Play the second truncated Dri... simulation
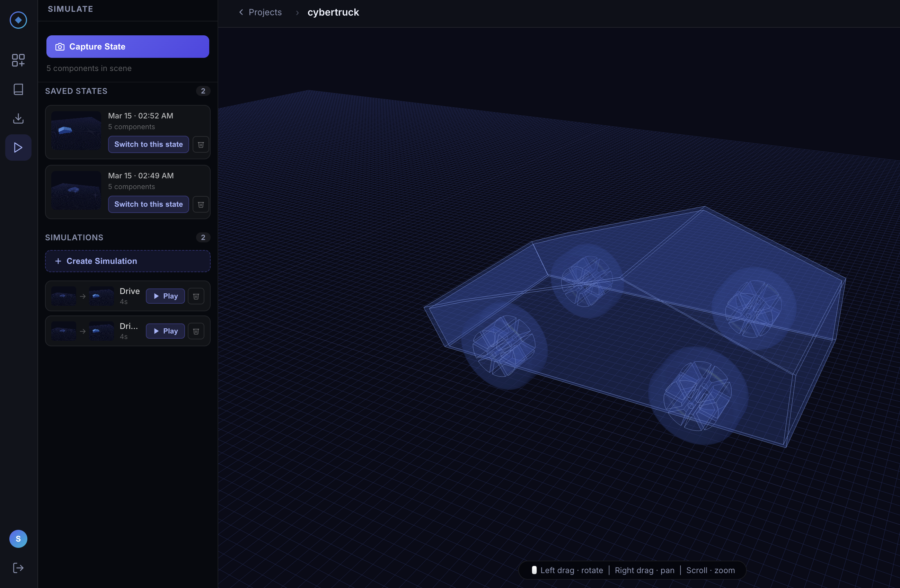This screenshot has width=900, height=588. [165, 331]
